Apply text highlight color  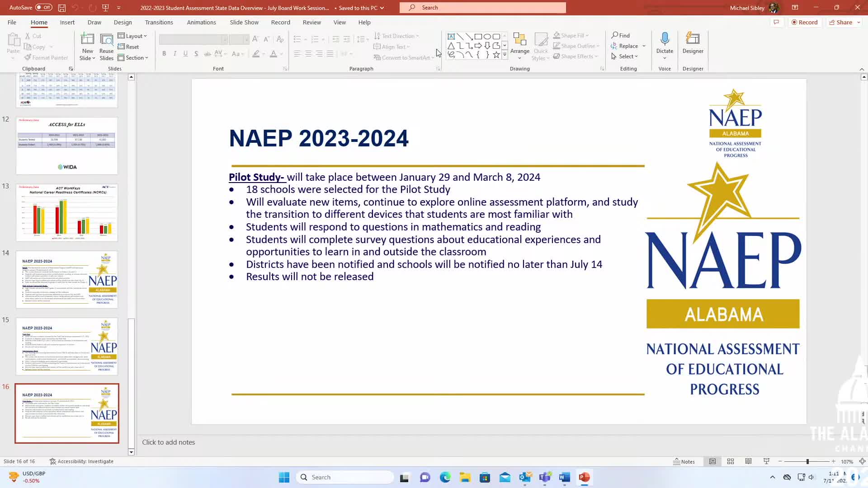coord(256,54)
